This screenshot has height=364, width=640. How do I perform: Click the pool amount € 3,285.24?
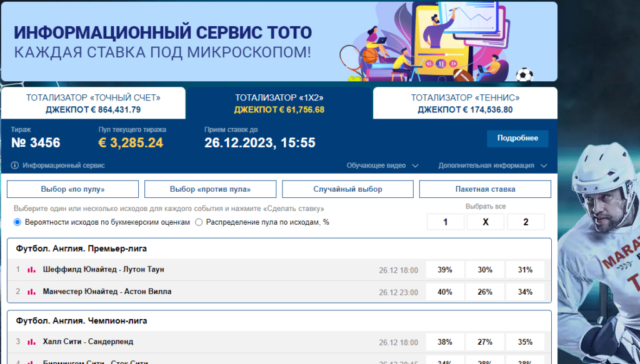(131, 142)
